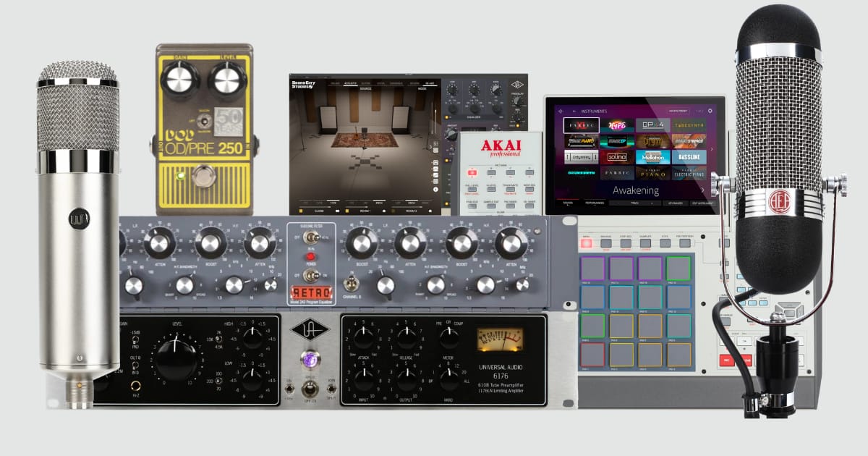Select the Bassline instrument tile
868x456 pixels.
[x=689, y=157]
